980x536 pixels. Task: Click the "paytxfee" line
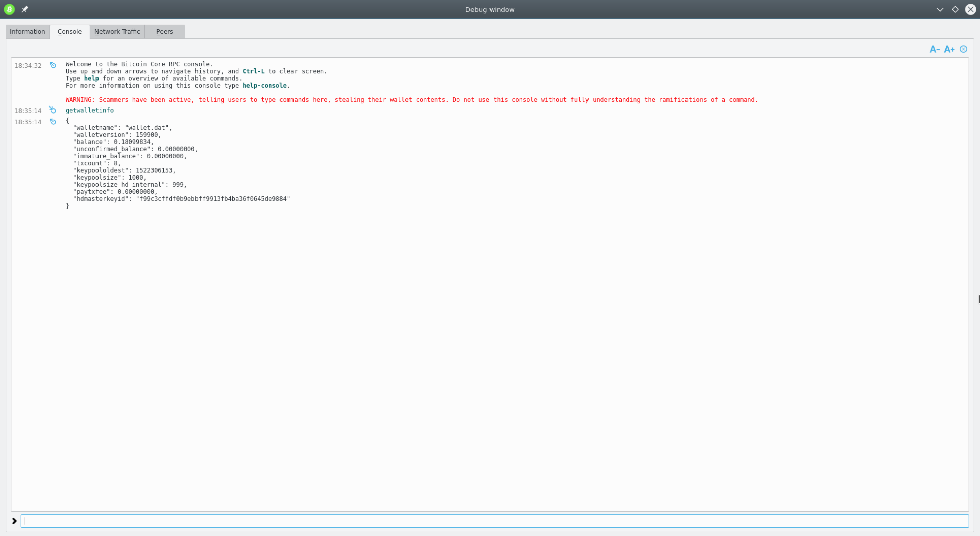[x=115, y=192]
